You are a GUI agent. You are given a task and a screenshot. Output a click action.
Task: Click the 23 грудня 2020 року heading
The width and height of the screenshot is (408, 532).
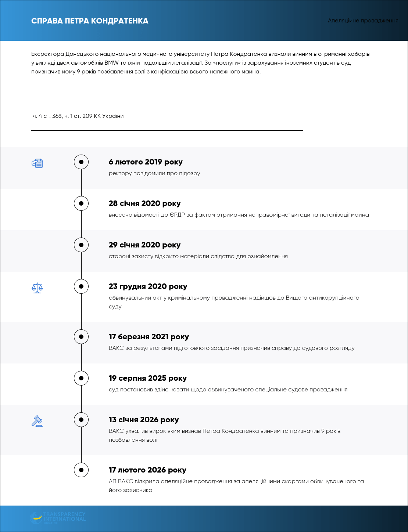pyautogui.click(x=148, y=286)
